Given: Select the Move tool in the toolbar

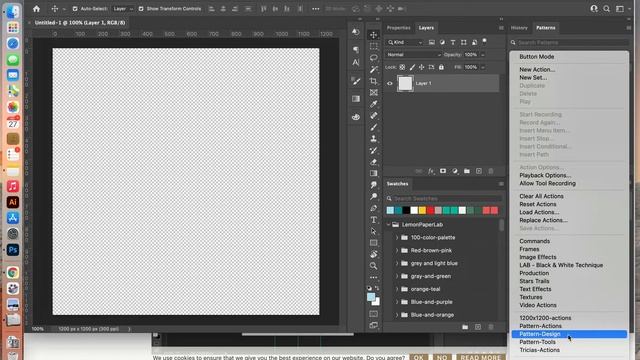Looking at the screenshot, I should click(x=373, y=35).
